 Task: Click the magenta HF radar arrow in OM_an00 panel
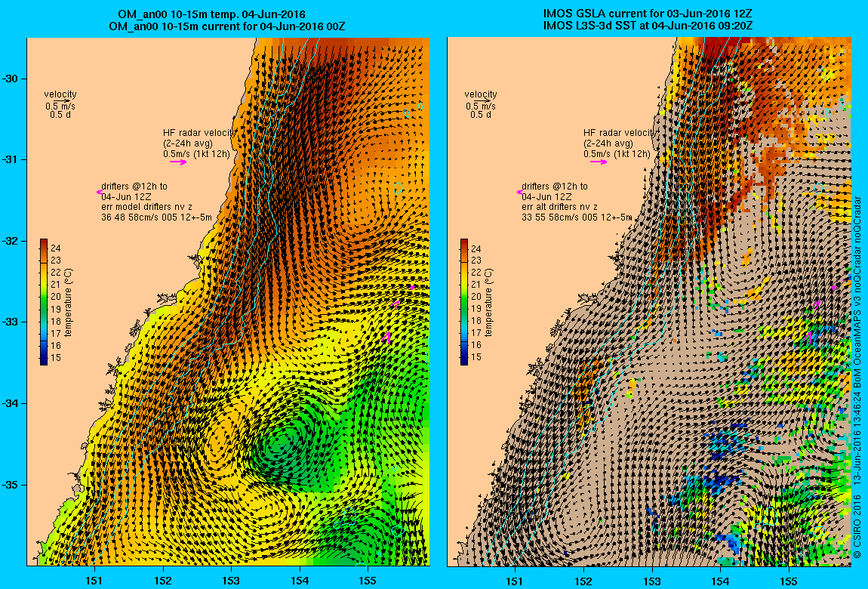[178, 162]
